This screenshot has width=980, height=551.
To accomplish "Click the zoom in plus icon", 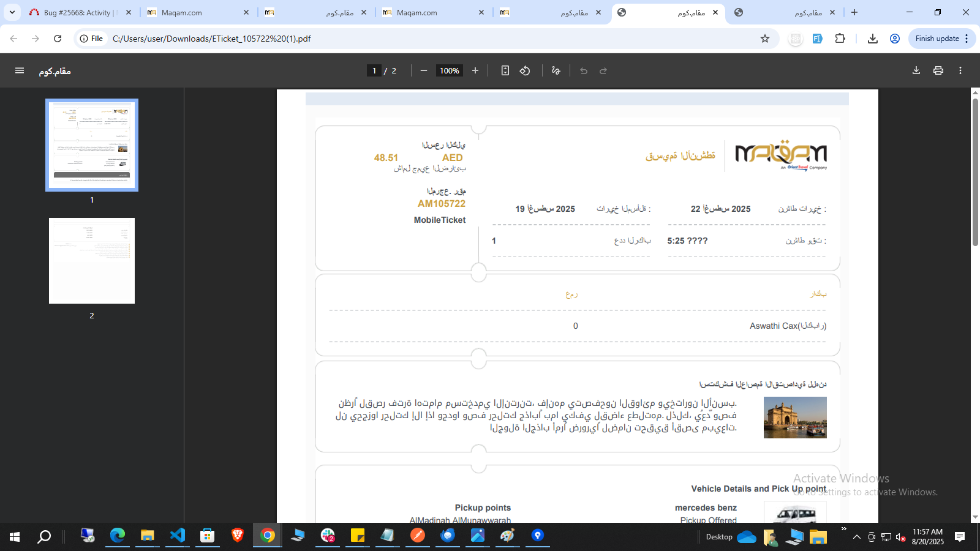I will pyautogui.click(x=475, y=70).
